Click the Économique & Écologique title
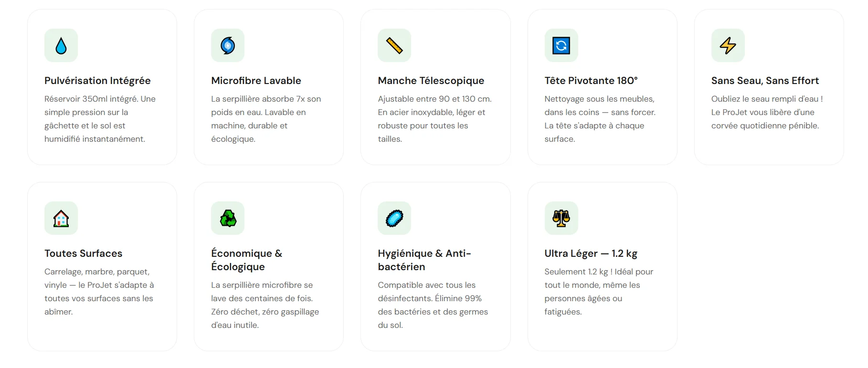868x368 pixels. pos(246,260)
